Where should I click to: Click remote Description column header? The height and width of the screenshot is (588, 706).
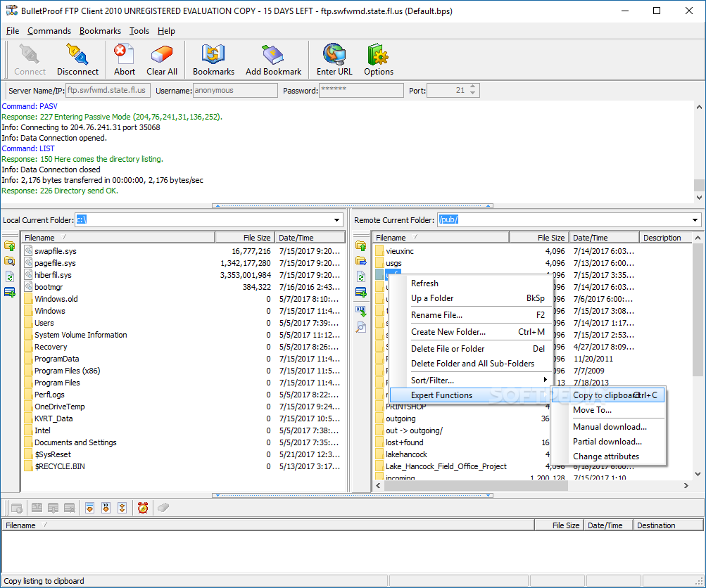(x=665, y=238)
